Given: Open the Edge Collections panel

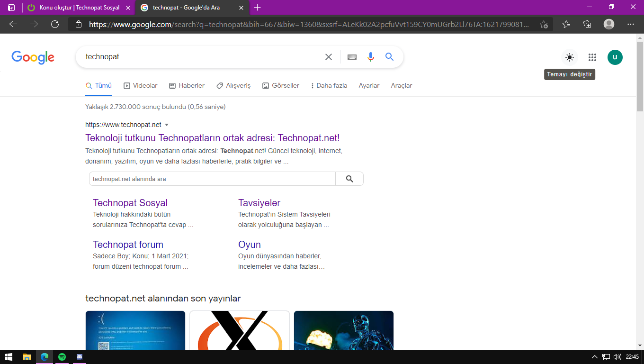Looking at the screenshot, I should [587, 24].
